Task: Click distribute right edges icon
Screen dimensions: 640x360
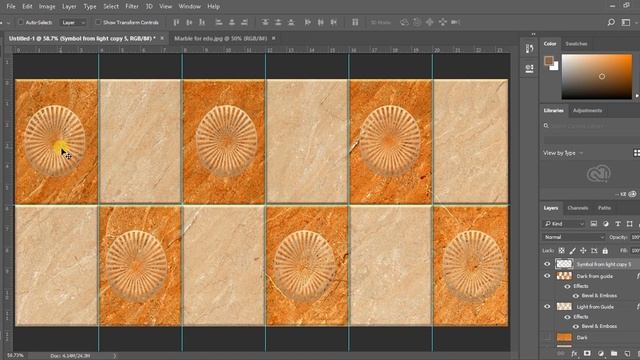Action: 333,22
